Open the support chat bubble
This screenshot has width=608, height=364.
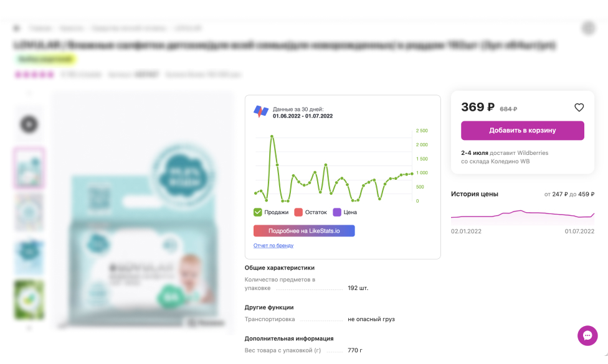click(587, 335)
